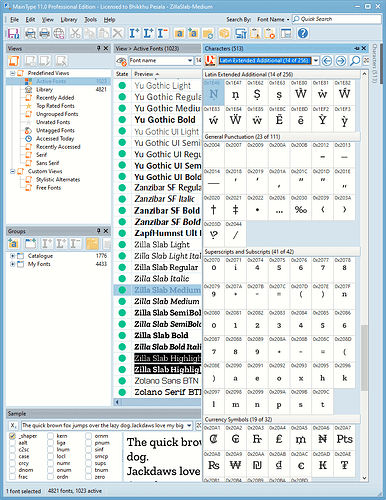Uncheck the _shaper feature checkbox

coord(12,436)
